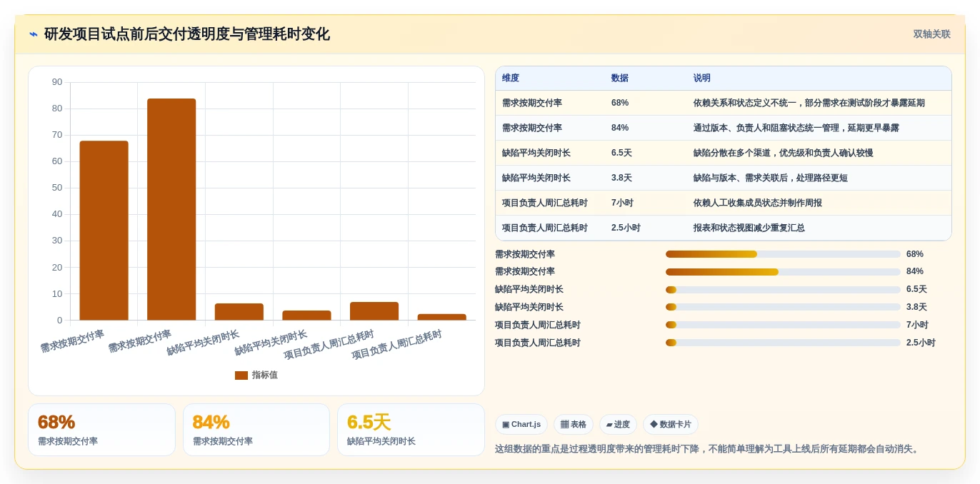Click the 7小时 progress bar

[x=783, y=325]
